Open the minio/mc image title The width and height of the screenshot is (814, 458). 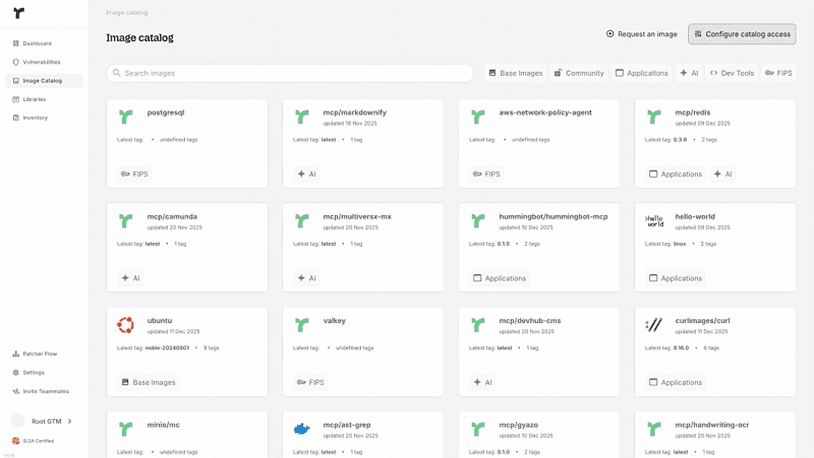(163, 425)
